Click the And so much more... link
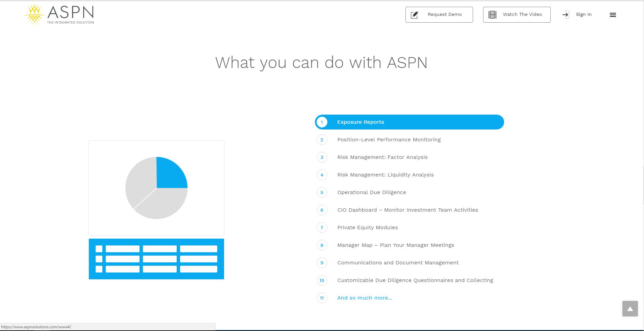This screenshot has height=331, width=644. (365, 298)
